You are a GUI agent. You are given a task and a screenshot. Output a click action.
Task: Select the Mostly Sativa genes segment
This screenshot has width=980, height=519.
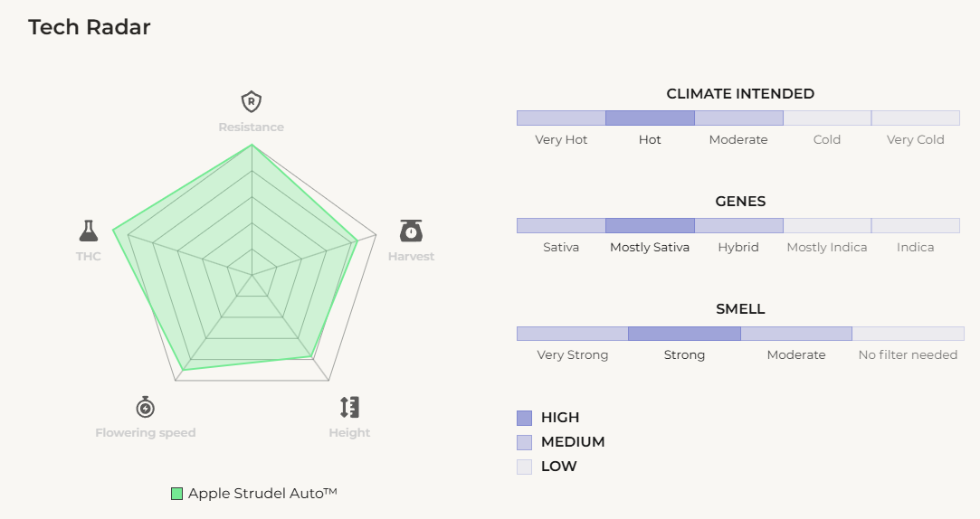click(650, 226)
